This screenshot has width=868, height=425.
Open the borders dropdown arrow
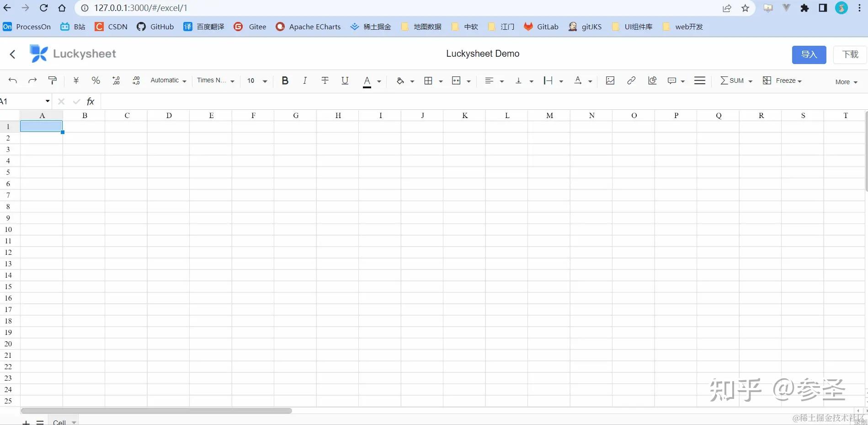(441, 81)
